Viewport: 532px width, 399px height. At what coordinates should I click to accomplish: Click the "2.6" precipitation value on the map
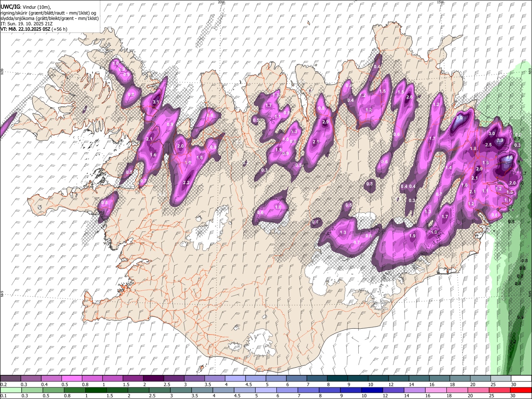pos(409,97)
